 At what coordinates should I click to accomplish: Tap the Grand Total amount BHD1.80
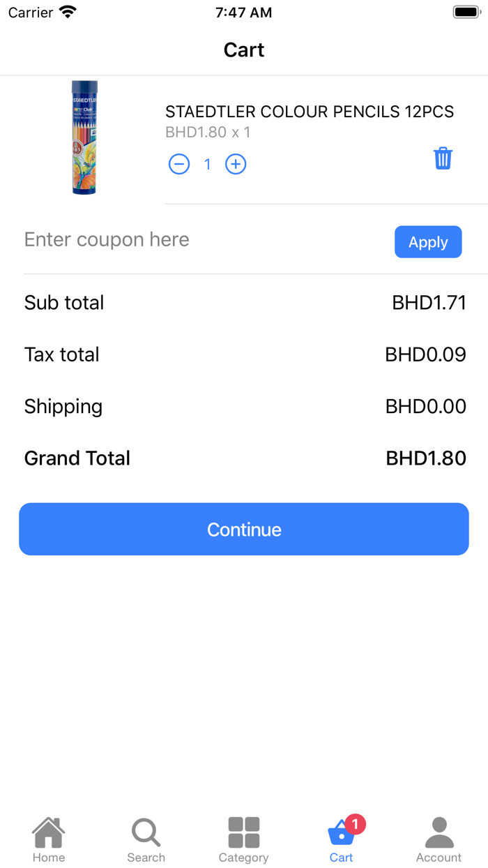click(426, 458)
